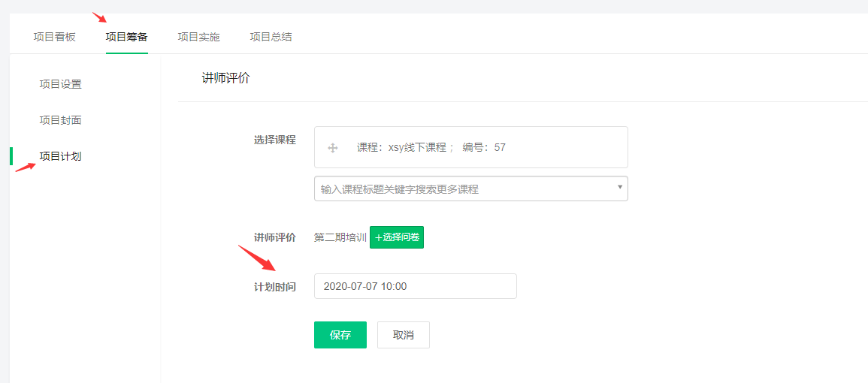Go to the 项目实施 tab
Image resolution: width=868 pixels, height=383 pixels.
coord(198,37)
